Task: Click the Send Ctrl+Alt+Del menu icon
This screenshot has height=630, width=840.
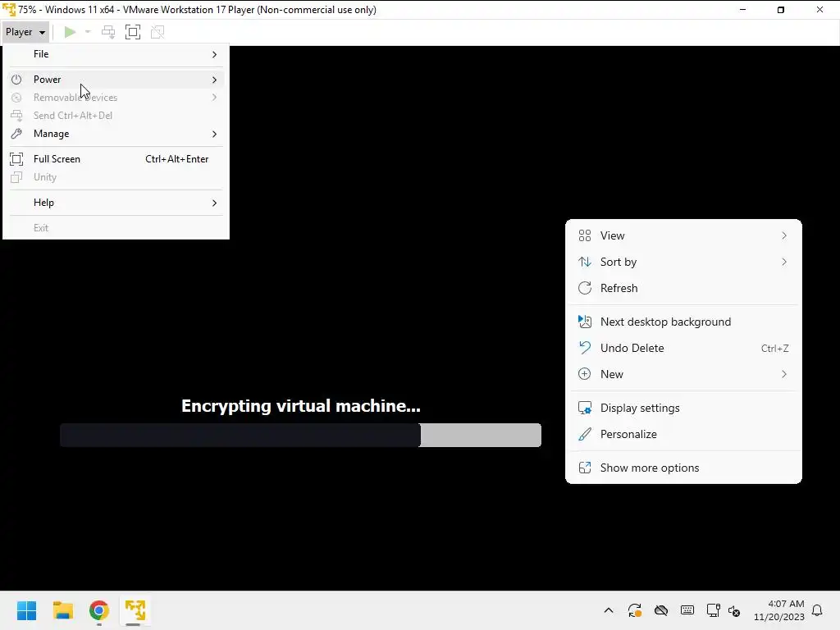Action: click(x=16, y=115)
